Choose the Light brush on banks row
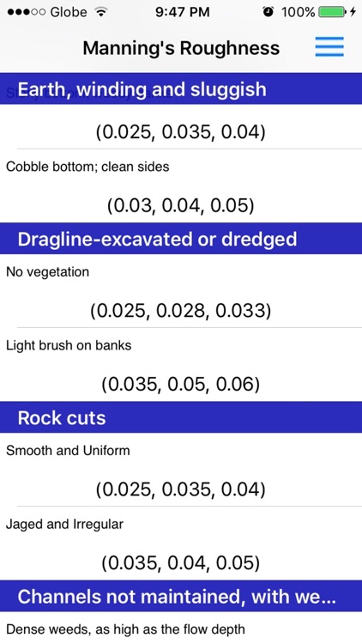 181,365
